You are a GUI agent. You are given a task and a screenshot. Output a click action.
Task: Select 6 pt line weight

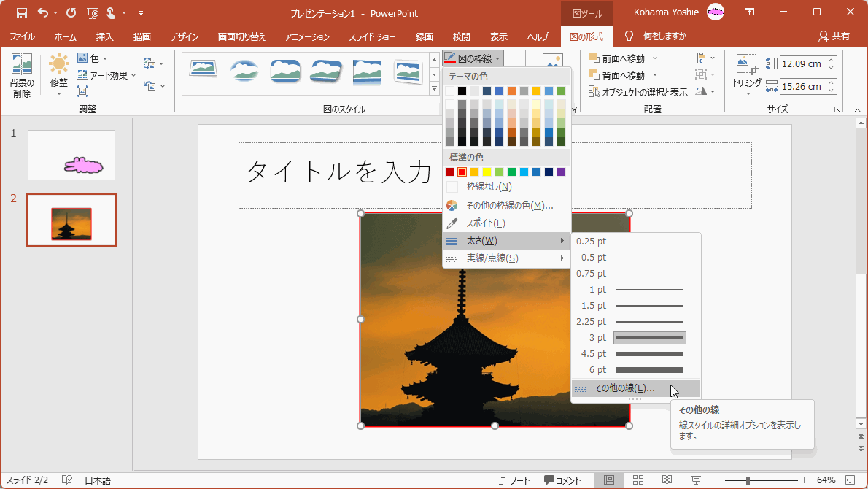coord(635,370)
